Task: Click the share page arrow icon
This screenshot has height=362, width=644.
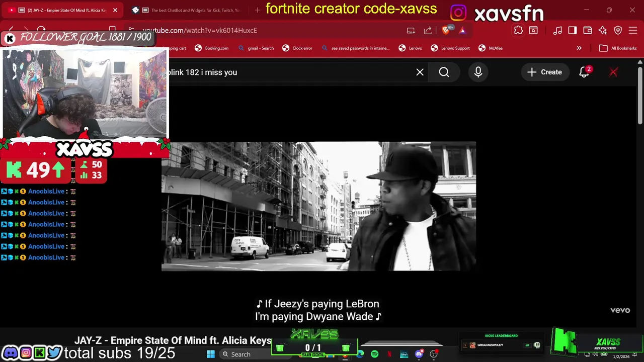Action: [428, 30]
